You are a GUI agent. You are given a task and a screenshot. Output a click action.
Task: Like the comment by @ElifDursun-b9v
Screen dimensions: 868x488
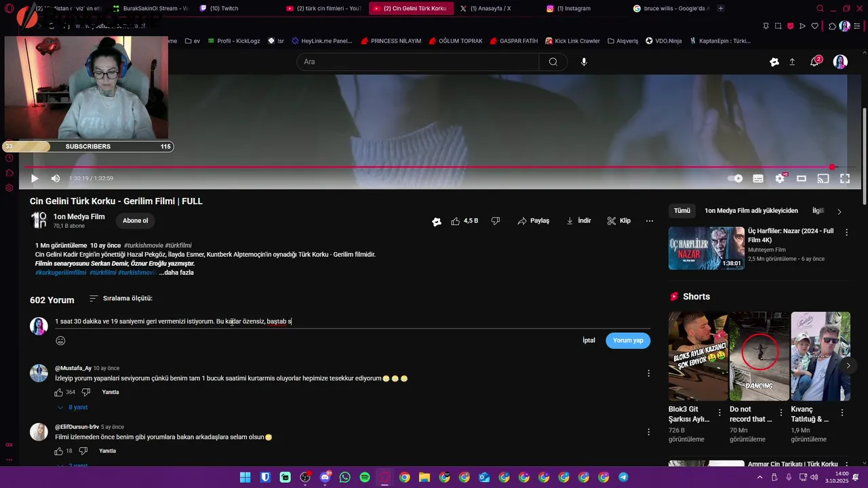click(59, 451)
